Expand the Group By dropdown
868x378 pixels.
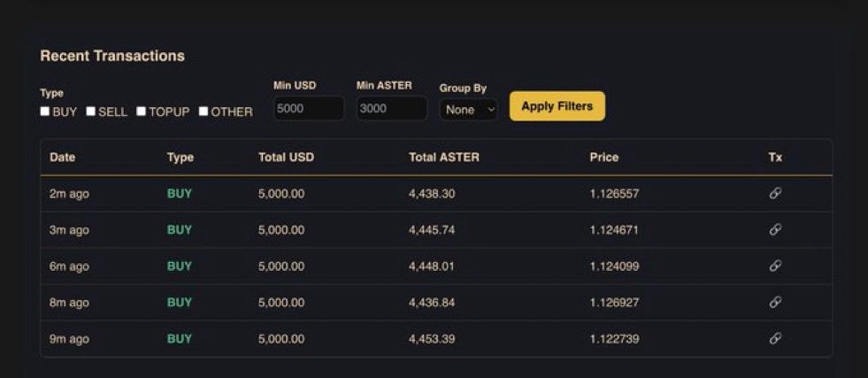point(468,110)
